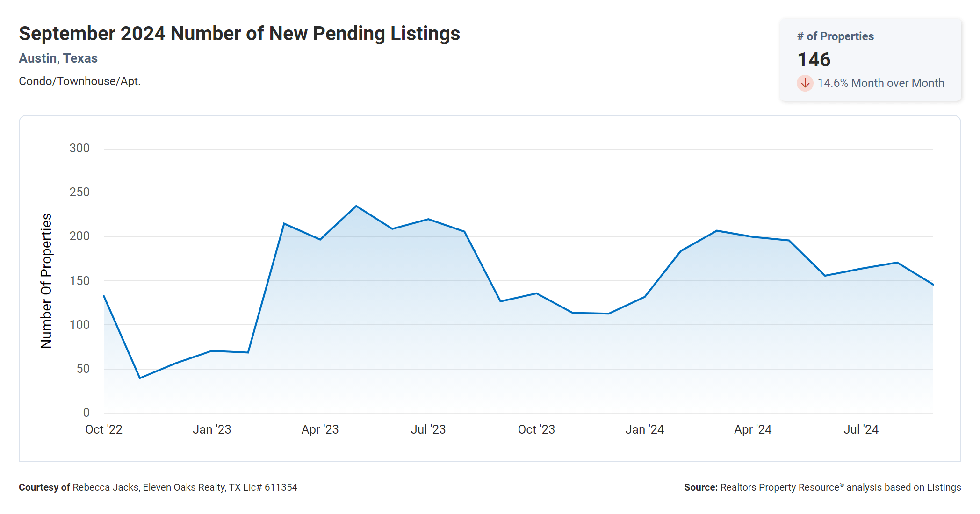Screen dimensions: 980x514
Task: Click the 'Jul '24' x-axis label
Action: (x=861, y=429)
